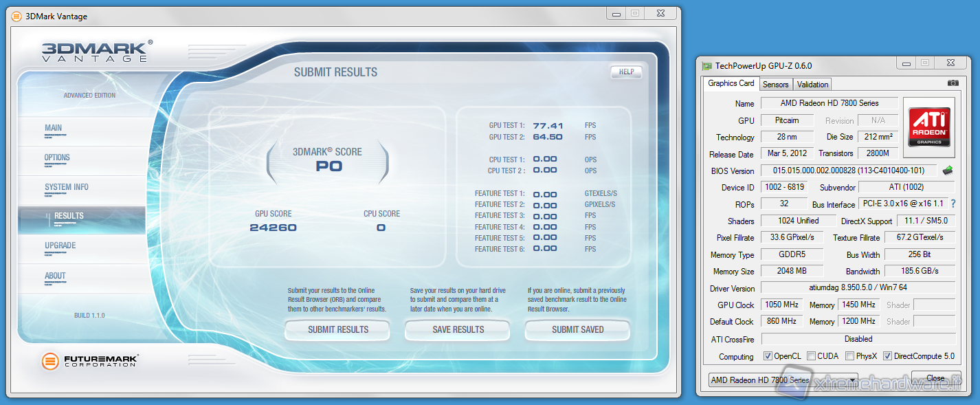Click the Driver Version field
The width and height of the screenshot is (980, 405).
point(858,288)
